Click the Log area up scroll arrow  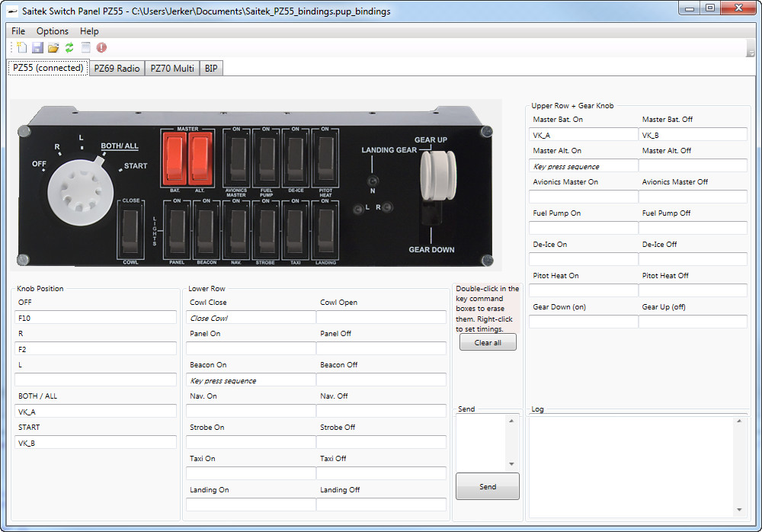[739, 421]
